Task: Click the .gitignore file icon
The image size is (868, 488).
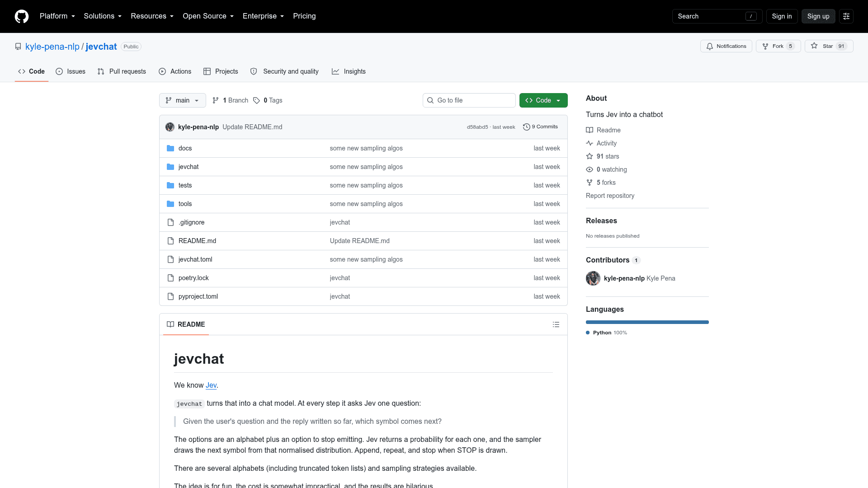Action: (170, 222)
